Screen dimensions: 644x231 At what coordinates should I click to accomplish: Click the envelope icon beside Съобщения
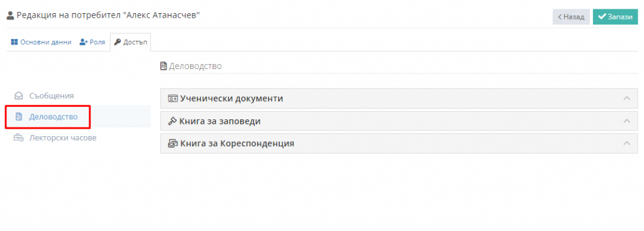18,96
